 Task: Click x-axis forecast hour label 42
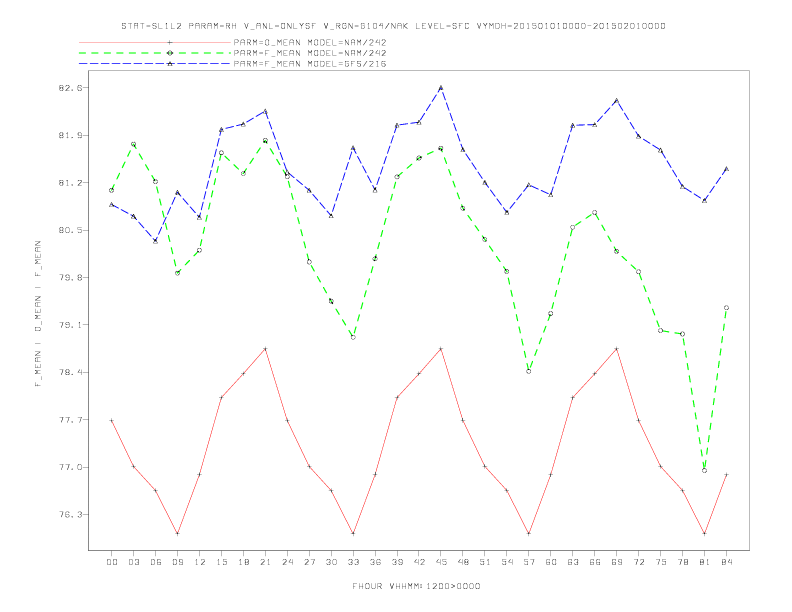[419, 562]
